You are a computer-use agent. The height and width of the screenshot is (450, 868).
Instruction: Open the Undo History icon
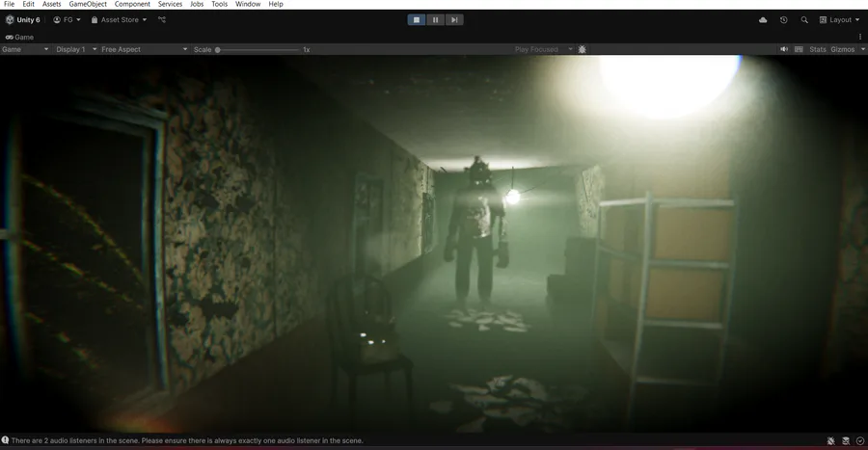[783, 20]
